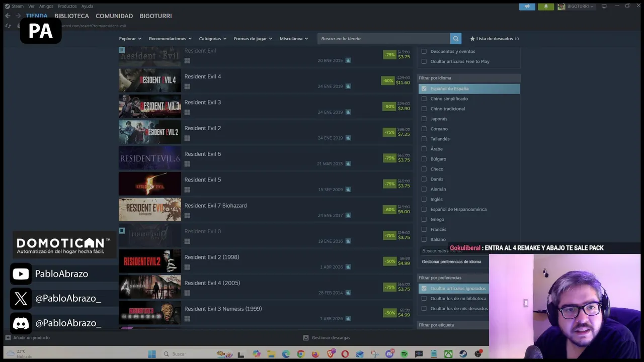The image size is (644, 362).
Task: Open Resident Evil 3 Nemesis (1999) title
Action: [223, 309]
